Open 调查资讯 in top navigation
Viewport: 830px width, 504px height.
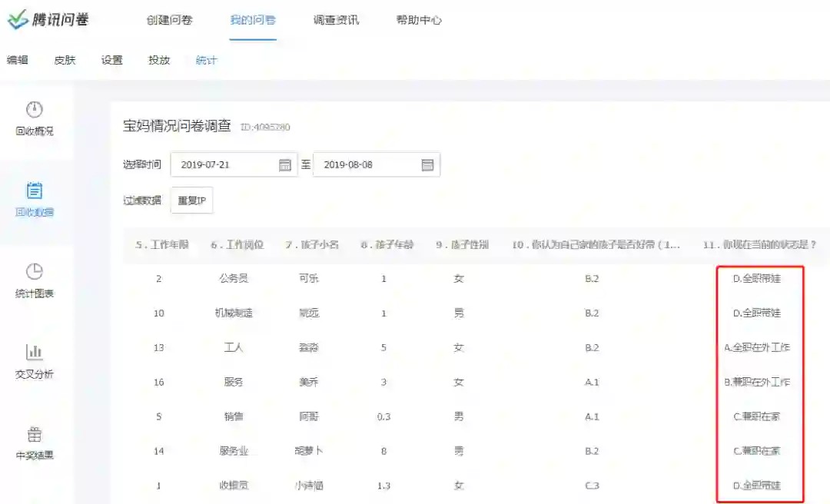pos(336,20)
